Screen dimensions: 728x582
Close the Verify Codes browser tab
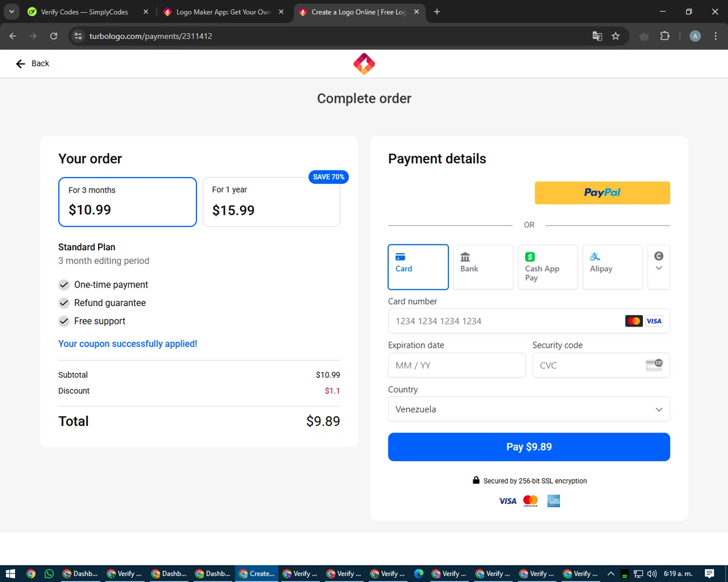click(146, 12)
